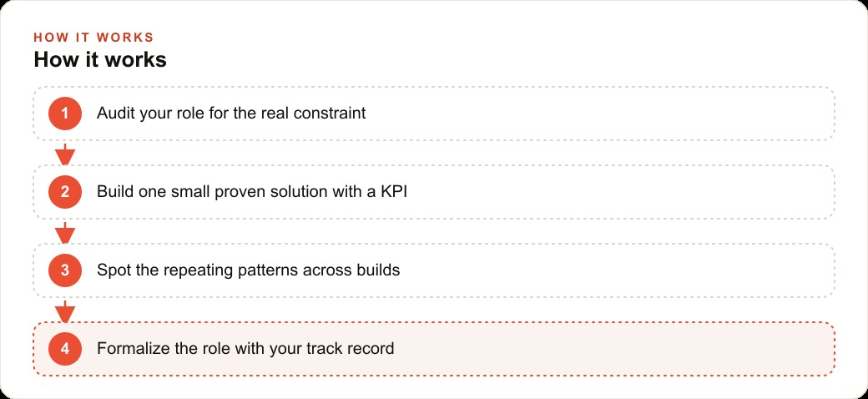The height and width of the screenshot is (399, 868).
Task: Select 'Audit your role for the real constraint' text
Action: click(231, 114)
